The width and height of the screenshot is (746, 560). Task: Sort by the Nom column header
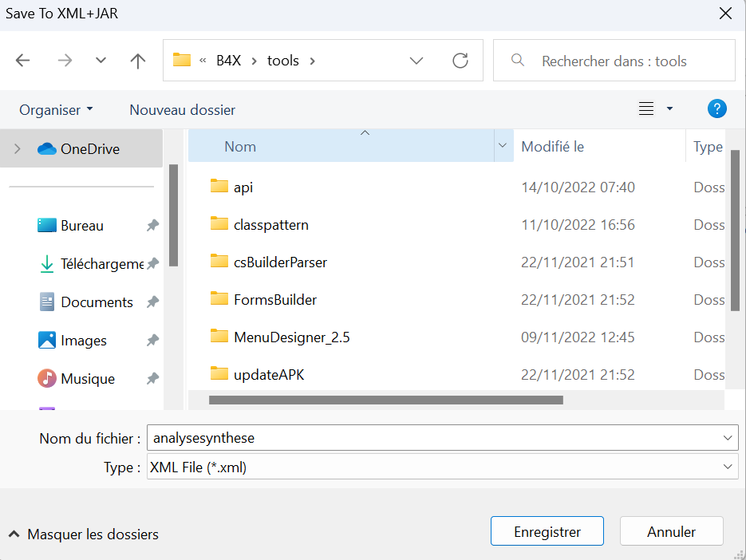pos(341,146)
